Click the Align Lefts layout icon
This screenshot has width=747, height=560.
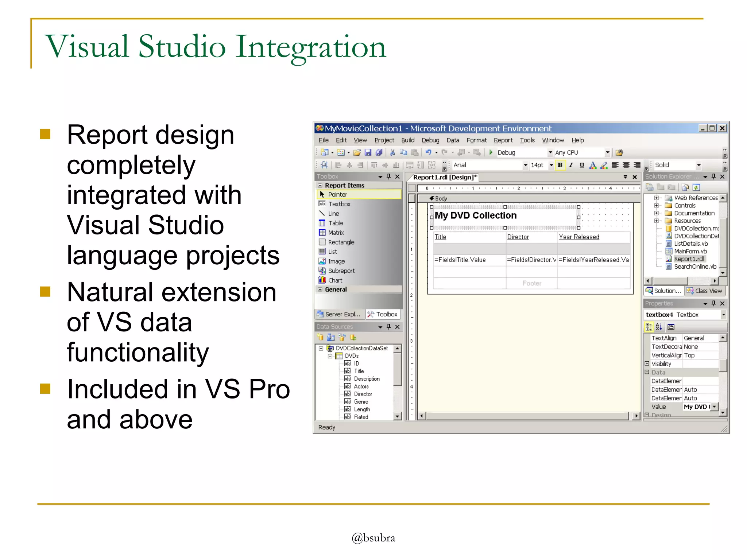(338, 165)
